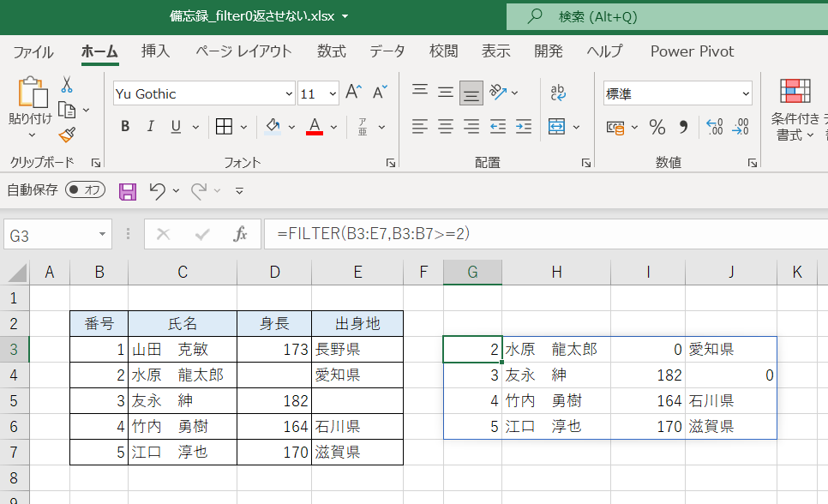Click the search box 検索 (Alt+Q)
The height and width of the screenshot is (504, 828).
pyautogui.click(x=667, y=17)
